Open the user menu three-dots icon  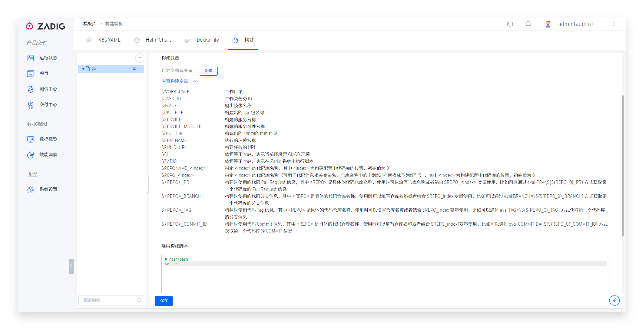coord(614,24)
